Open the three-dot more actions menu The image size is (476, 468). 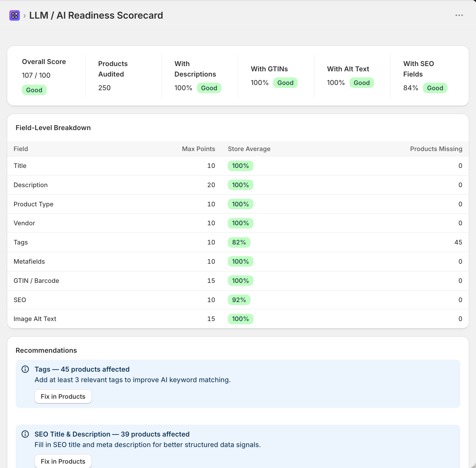coord(459,15)
